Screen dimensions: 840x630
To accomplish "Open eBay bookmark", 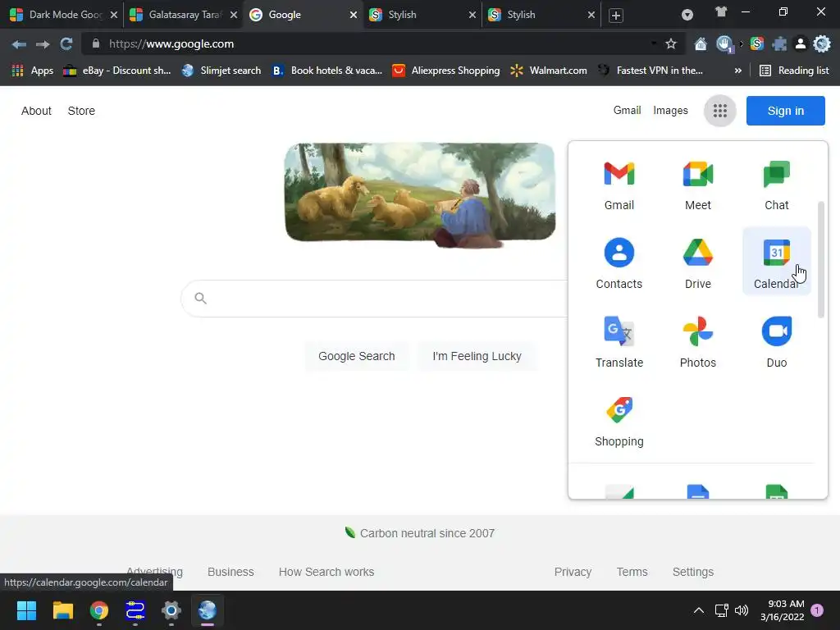I will pos(117,71).
